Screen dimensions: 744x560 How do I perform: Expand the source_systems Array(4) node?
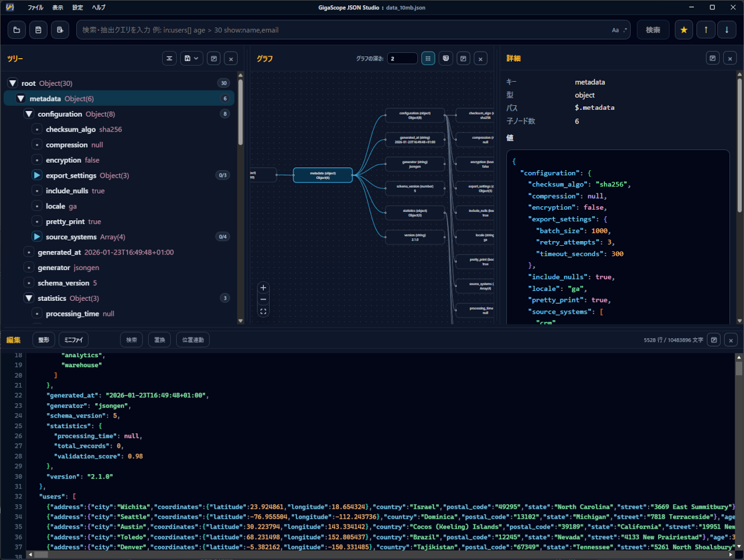point(37,237)
